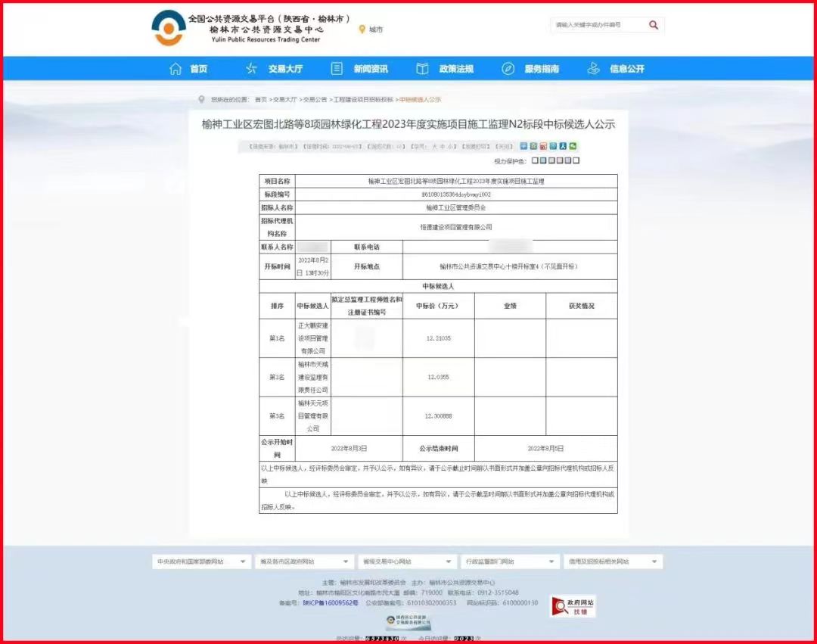Click the 陕ICP备16009562号 link
The width and height of the screenshot is (817, 644).
click(x=331, y=603)
